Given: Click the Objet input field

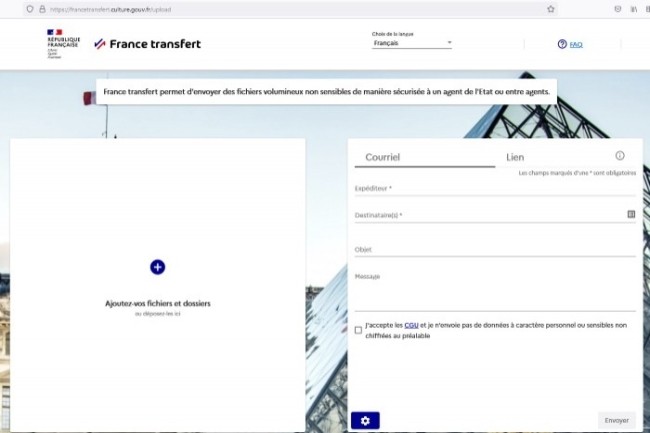Looking at the screenshot, I should 494,249.
